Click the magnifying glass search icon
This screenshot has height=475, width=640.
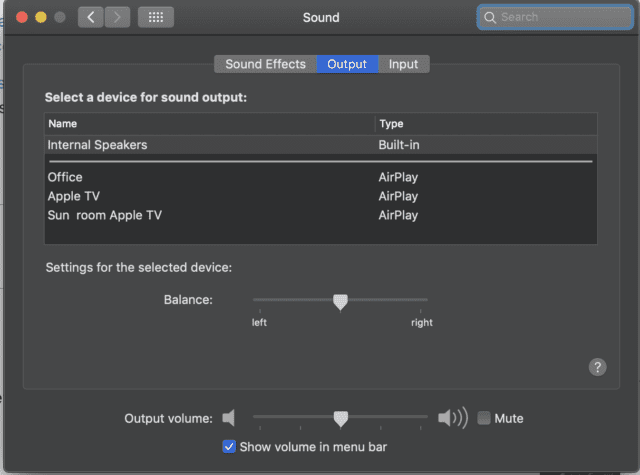pyautogui.click(x=489, y=17)
